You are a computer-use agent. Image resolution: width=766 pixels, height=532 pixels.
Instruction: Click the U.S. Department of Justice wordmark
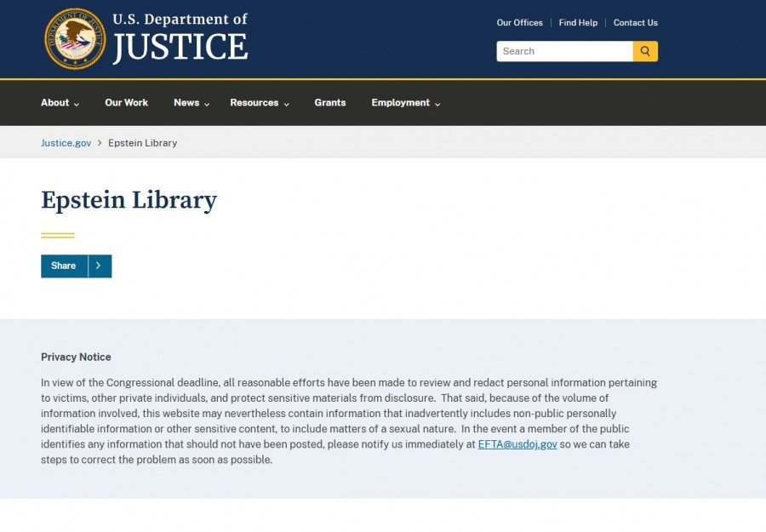tap(180, 38)
